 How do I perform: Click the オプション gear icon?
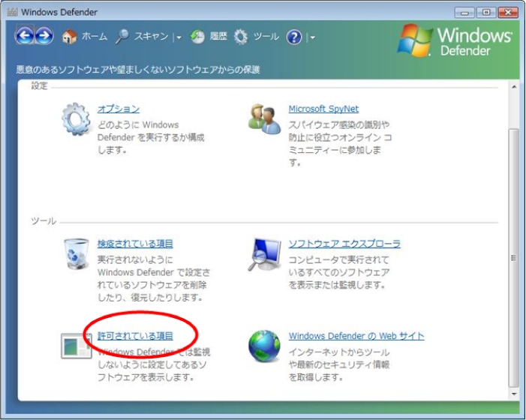(76, 120)
